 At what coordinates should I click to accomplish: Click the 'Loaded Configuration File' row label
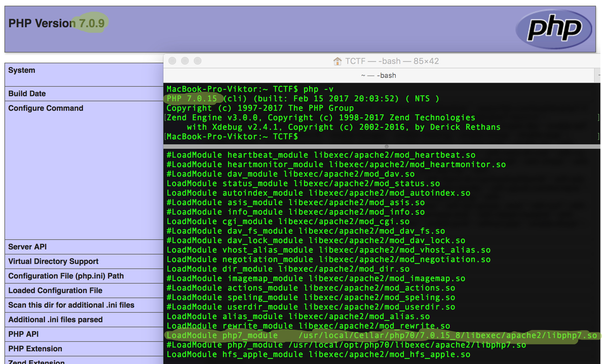point(55,291)
